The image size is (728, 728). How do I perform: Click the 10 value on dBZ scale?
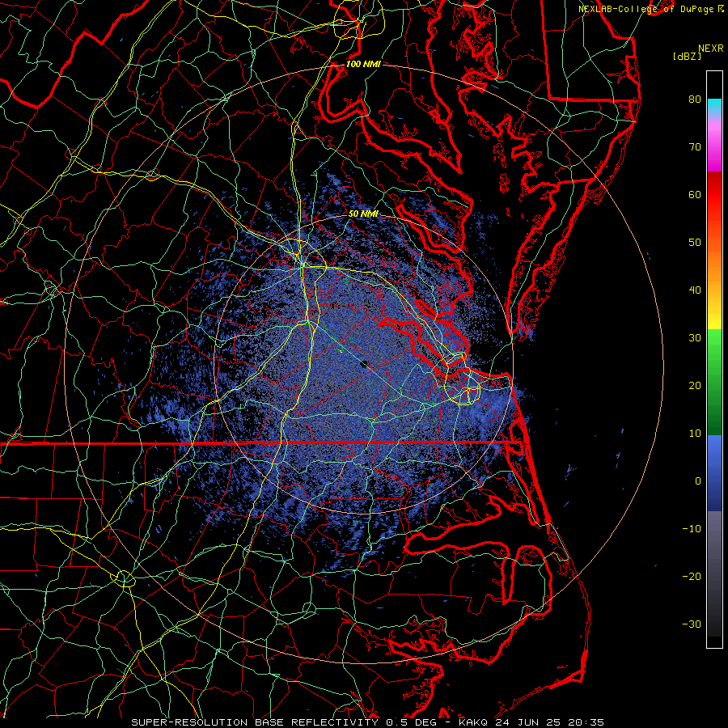coord(695,434)
